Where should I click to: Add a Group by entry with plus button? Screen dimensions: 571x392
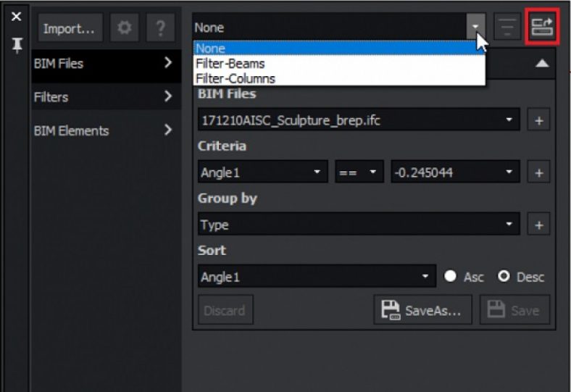click(538, 224)
